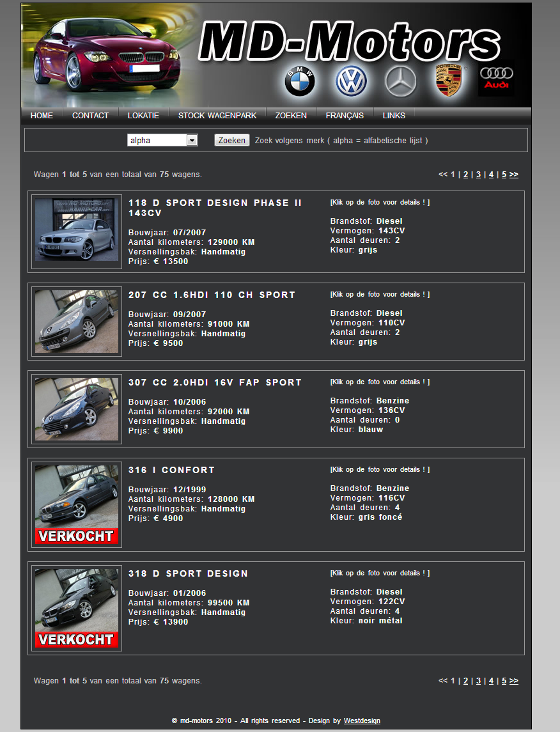Click the Vermogen: 136CV text
The height and width of the screenshot is (732, 560).
tap(368, 410)
